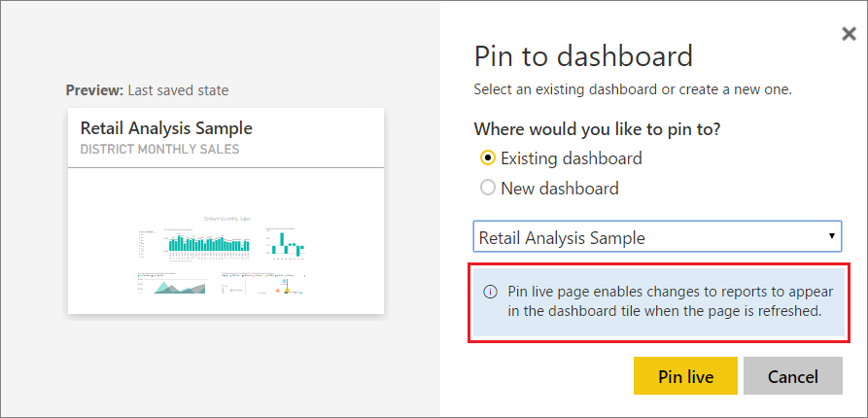Image resolution: width=868 pixels, height=418 pixels.
Task: Close the Pin to dashboard dialog
Action: (x=849, y=34)
